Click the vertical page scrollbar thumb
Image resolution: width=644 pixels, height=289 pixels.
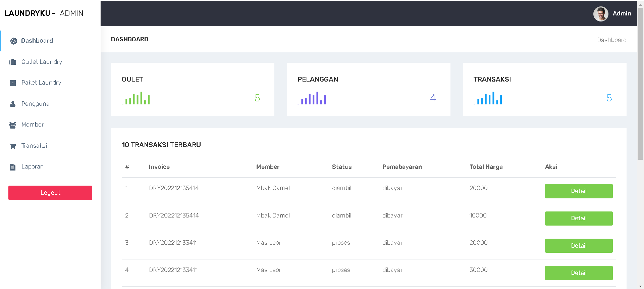click(640, 84)
